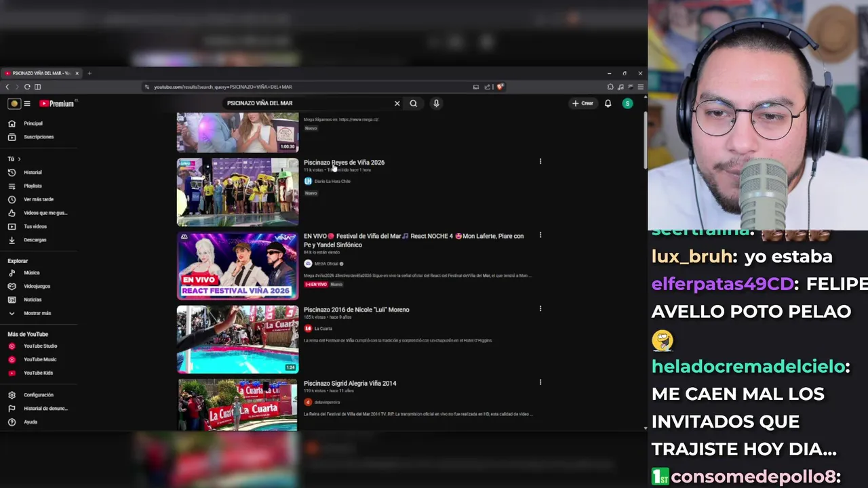Image resolution: width=868 pixels, height=488 pixels.
Task: Open Playlists in the sidebar
Action: (33, 186)
